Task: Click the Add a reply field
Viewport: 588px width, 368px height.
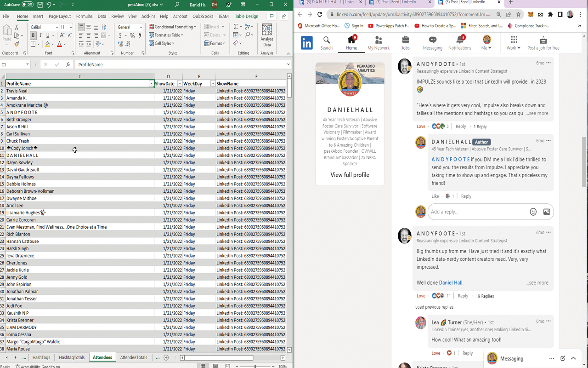Action: click(478, 212)
